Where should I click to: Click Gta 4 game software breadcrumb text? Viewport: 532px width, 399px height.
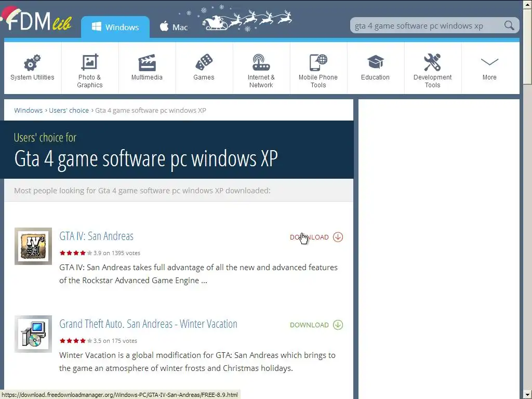tap(150, 110)
